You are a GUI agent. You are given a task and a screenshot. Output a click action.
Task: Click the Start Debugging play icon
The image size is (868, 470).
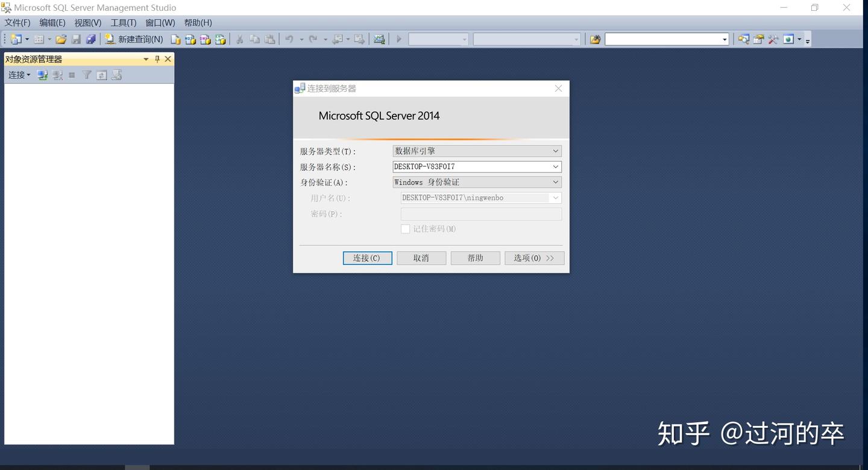[x=398, y=39]
